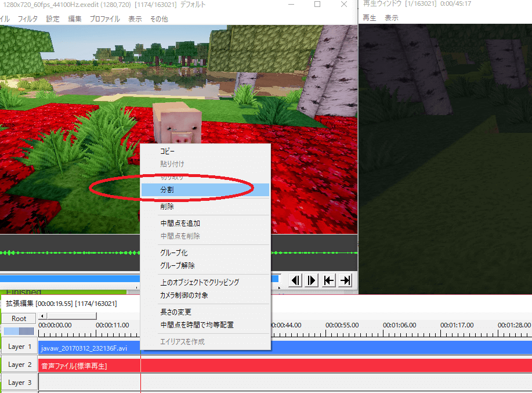Select the 音声ファイル[標準再生] audio object
This screenshot has height=393, width=532.
285,366
